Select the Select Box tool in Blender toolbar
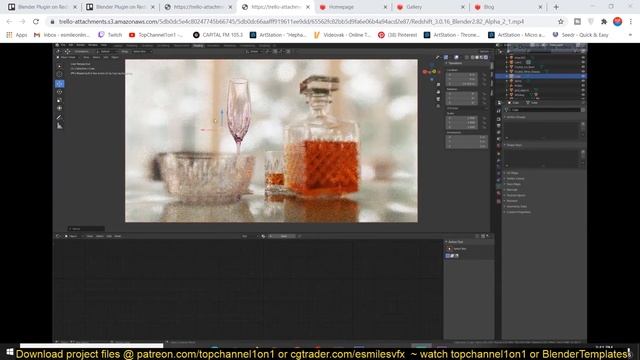The width and height of the screenshot is (640, 360). (59, 66)
